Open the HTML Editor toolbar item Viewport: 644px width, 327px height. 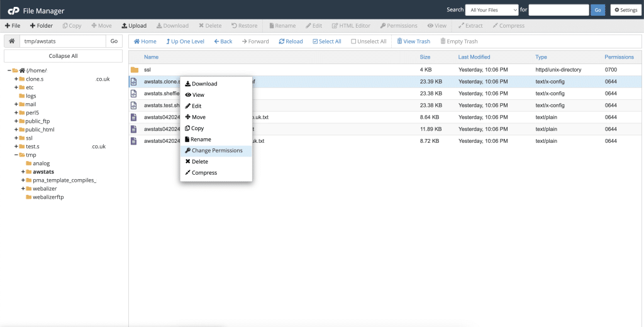(351, 26)
